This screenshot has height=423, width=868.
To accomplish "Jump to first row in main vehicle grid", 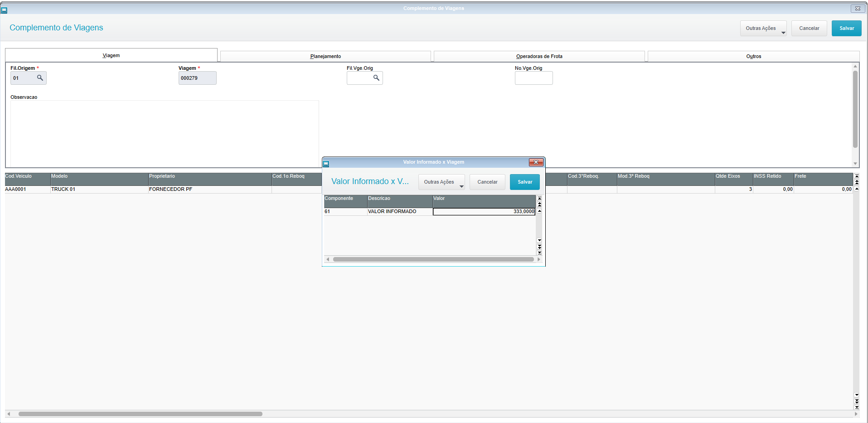I will coord(857,176).
